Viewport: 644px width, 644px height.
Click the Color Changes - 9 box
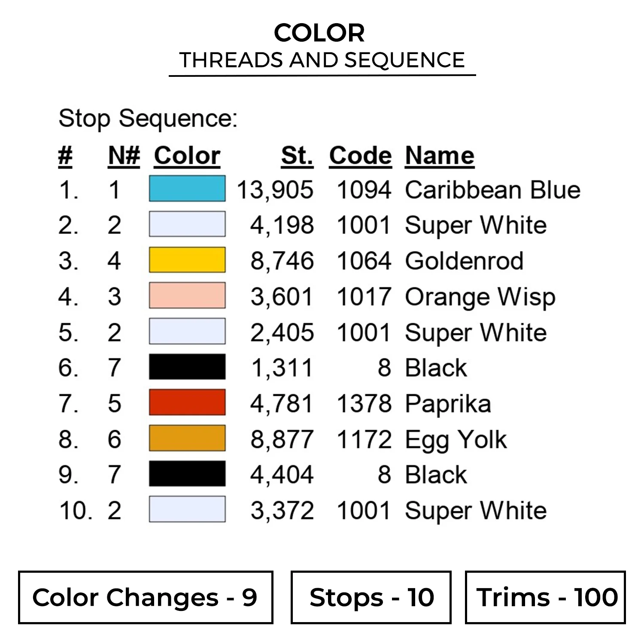coord(146,597)
